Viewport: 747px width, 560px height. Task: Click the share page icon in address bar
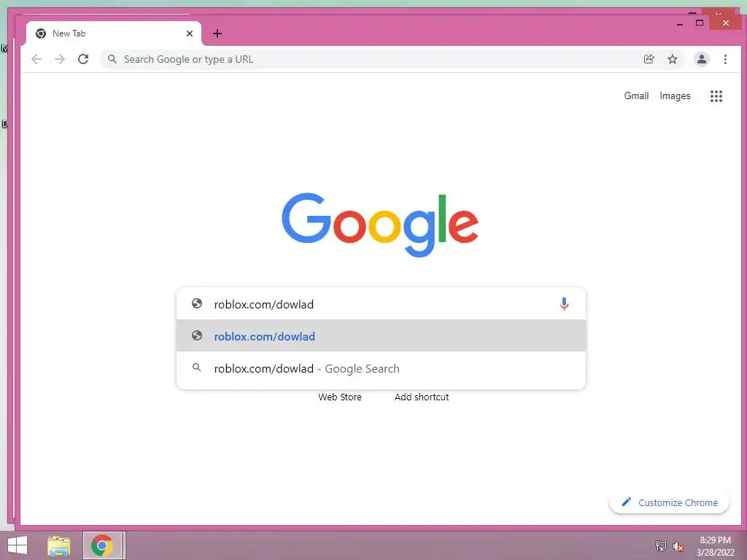coord(649,59)
